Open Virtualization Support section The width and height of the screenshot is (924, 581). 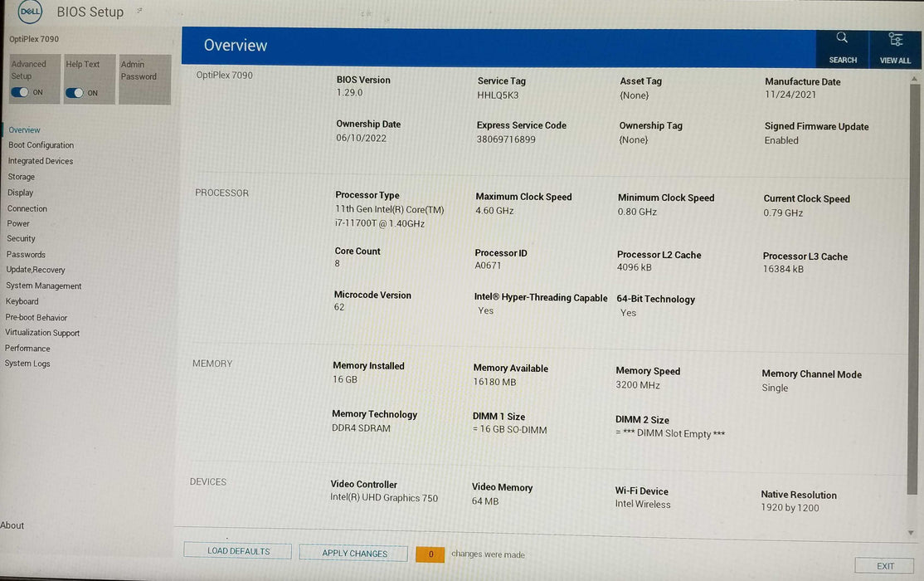click(42, 333)
